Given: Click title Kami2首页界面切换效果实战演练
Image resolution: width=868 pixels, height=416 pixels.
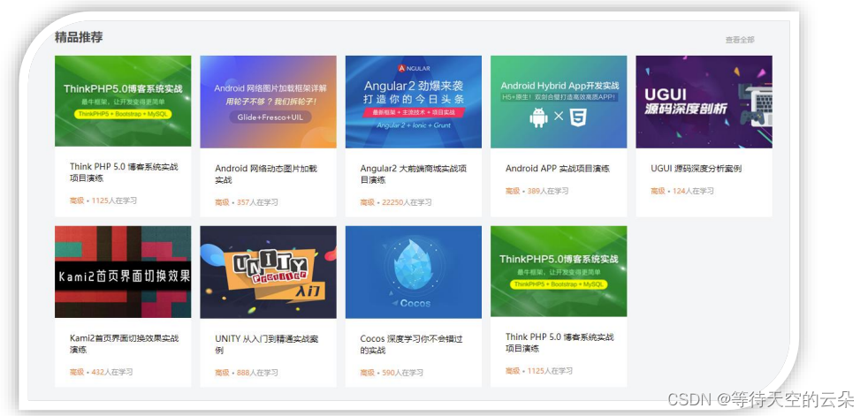Looking at the screenshot, I should (x=124, y=344).
